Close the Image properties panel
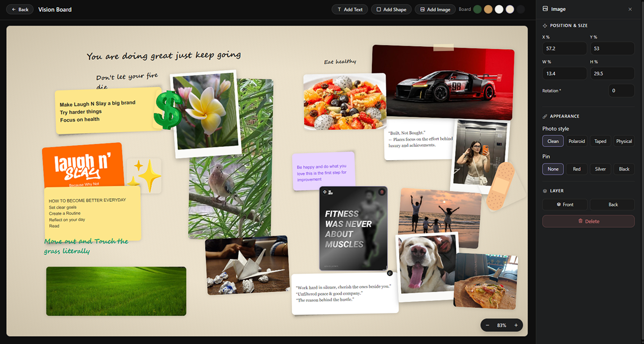The height and width of the screenshot is (344, 644). coord(630,9)
